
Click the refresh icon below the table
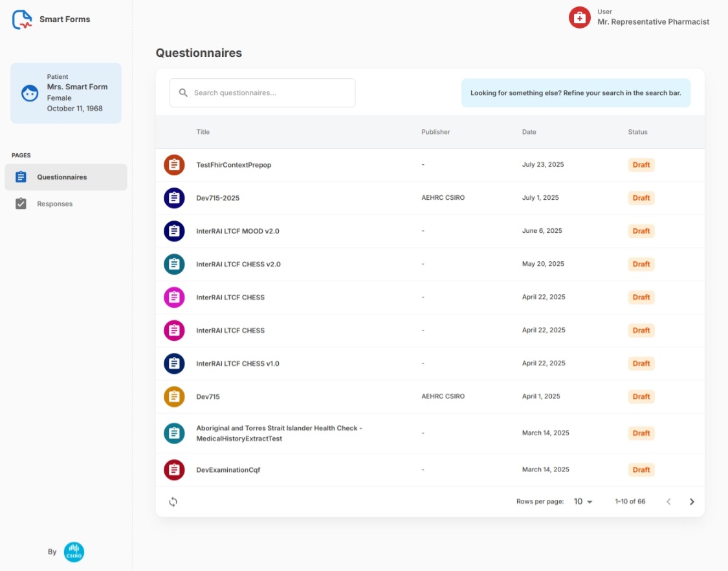click(173, 502)
